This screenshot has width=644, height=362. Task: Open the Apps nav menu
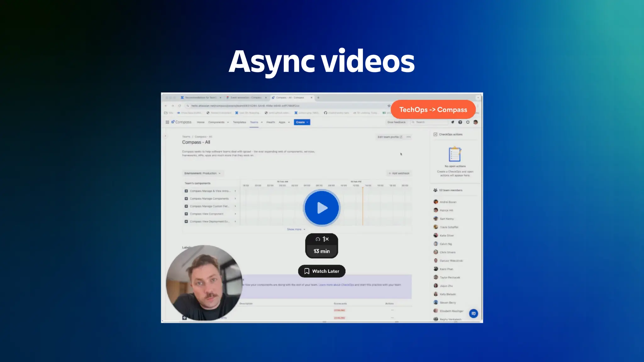point(282,122)
